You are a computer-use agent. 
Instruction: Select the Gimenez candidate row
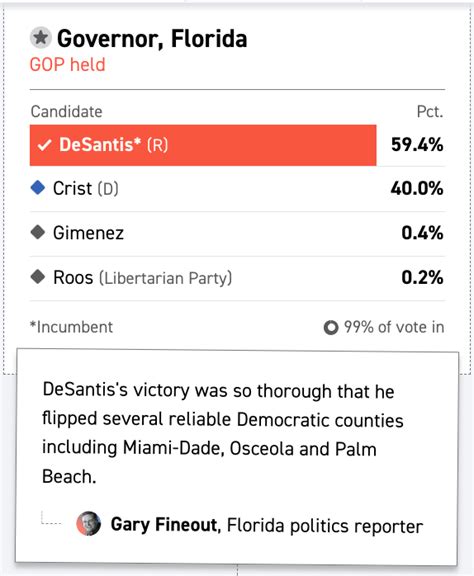(x=237, y=233)
